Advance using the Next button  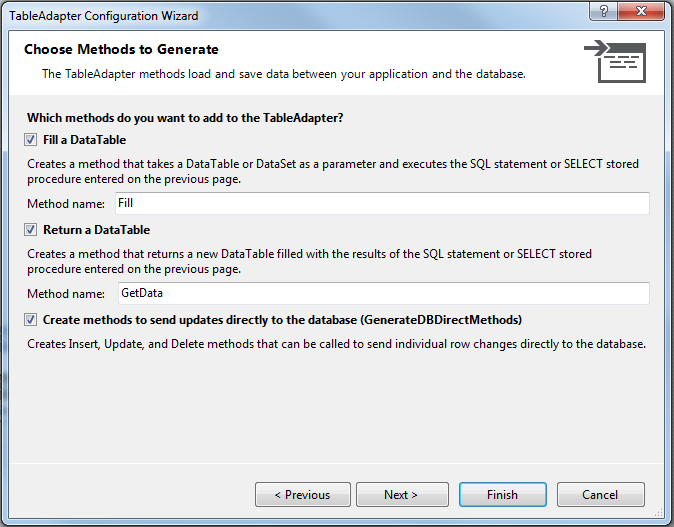pos(402,495)
